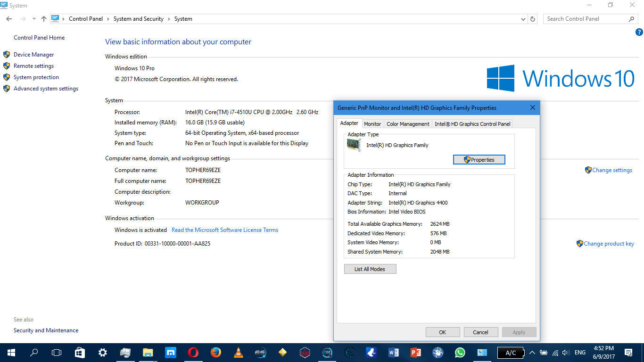This screenshot has width=644, height=362.
Task: Open Windows Start menu
Action: pos(11,353)
